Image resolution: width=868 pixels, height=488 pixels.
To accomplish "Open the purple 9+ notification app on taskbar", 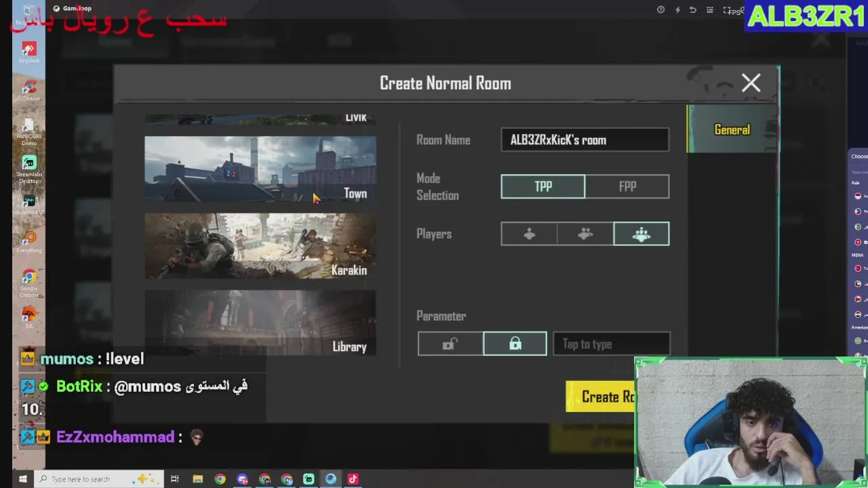I will click(x=242, y=479).
